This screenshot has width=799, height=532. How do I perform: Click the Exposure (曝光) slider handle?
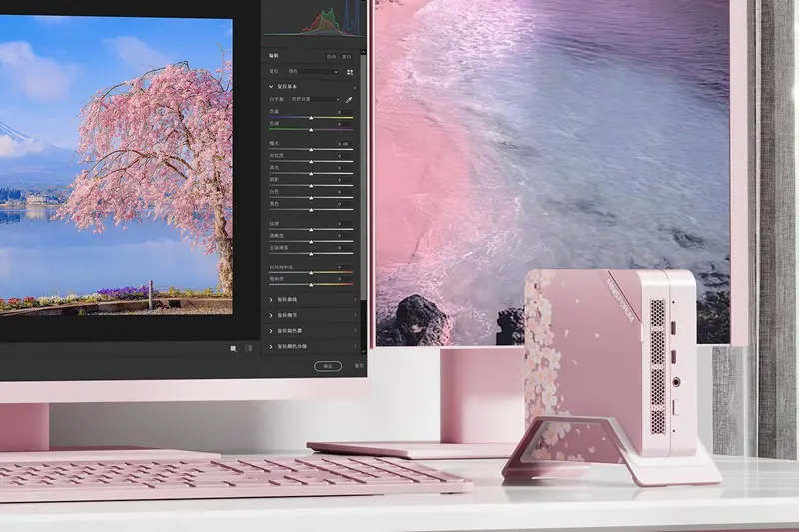[311, 150]
